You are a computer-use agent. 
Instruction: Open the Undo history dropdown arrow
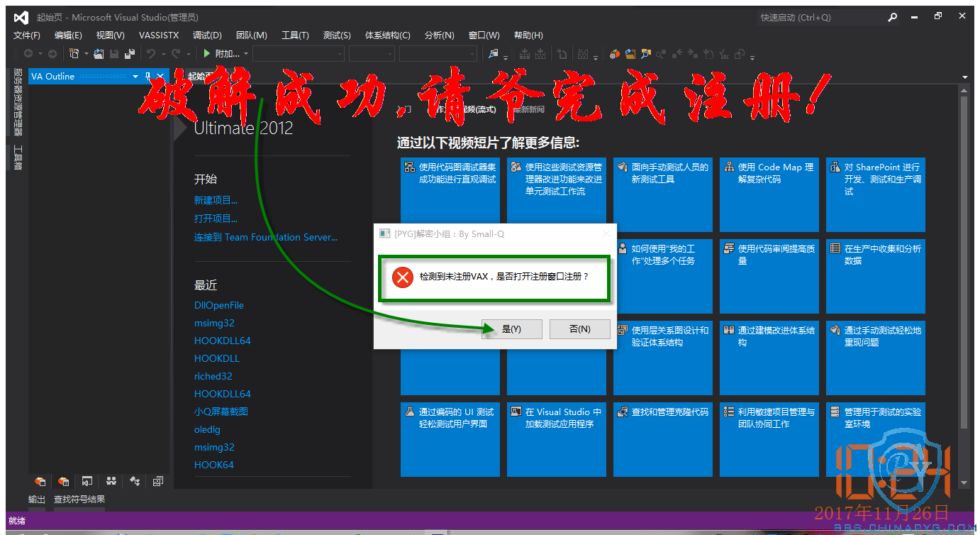163,54
